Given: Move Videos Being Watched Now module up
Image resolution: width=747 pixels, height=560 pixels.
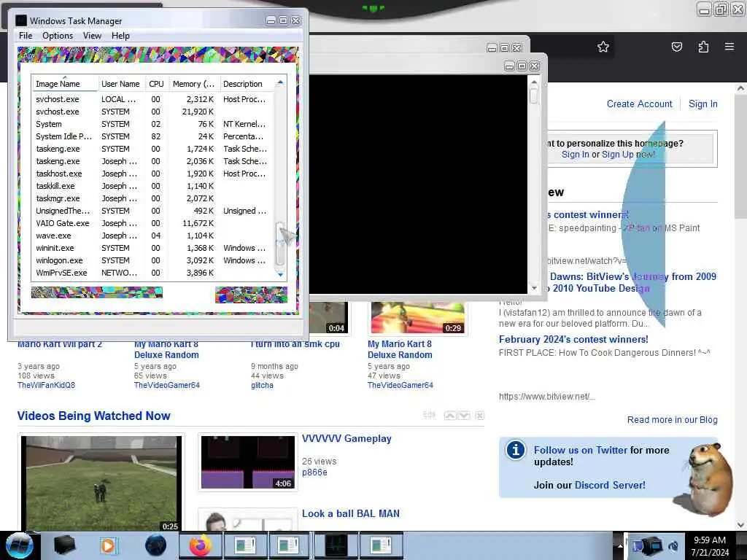Looking at the screenshot, I should 449,416.
